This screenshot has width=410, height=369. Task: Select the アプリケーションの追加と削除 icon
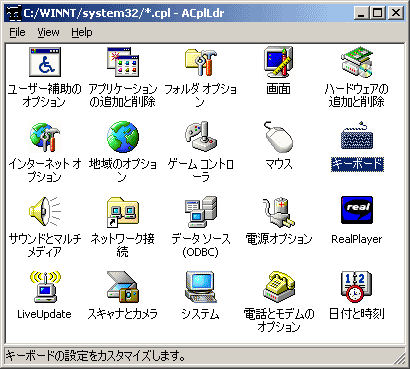(x=123, y=62)
